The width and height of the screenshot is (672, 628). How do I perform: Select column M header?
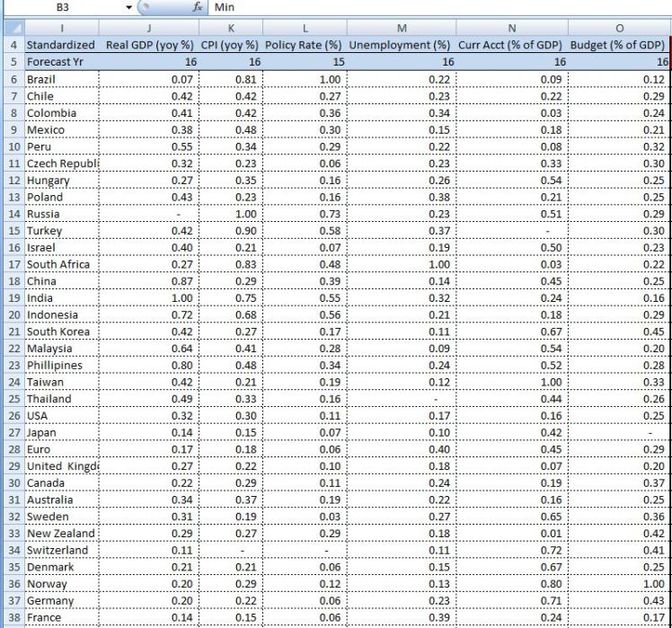(x=400, y=28)
